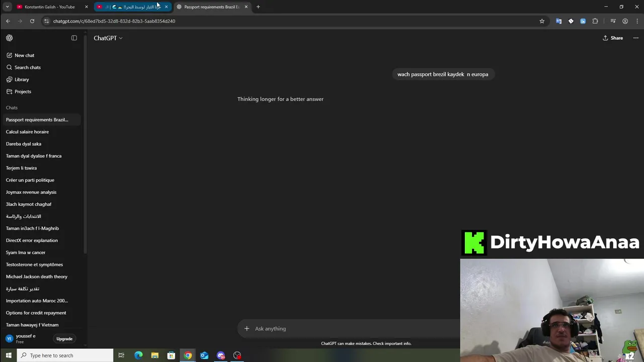Viewport: 644px width, 362px height.
Task: Bookmark this page with the star icon
Action: 542,21
